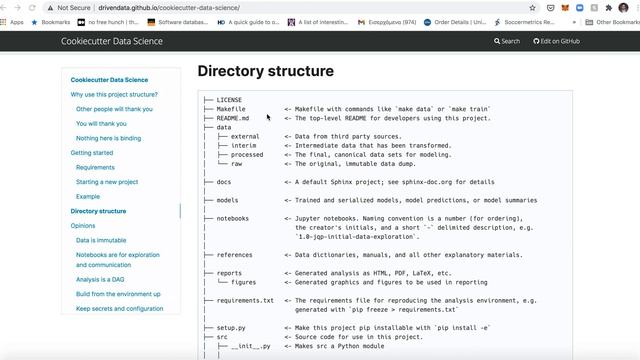The image size is (640, 360).
Task: Show more bookmarks overflow chevron
Action: coord(574,22)
